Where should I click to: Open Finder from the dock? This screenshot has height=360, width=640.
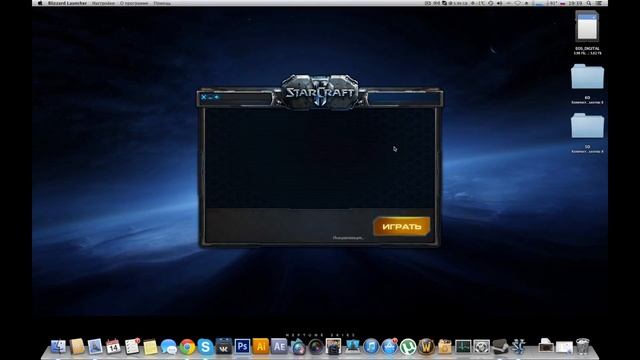(58, 347)
